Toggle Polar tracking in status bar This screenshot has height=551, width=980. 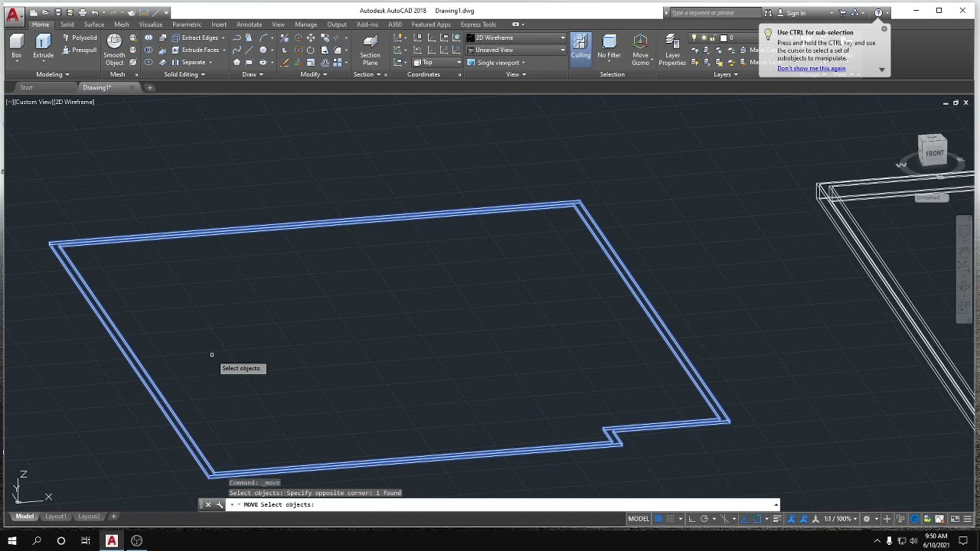tap(704, 519)
